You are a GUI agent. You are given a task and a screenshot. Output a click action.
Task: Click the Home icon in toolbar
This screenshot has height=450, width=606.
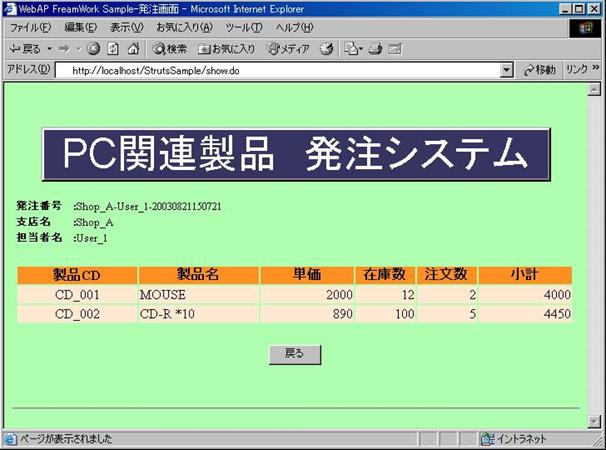133,49
